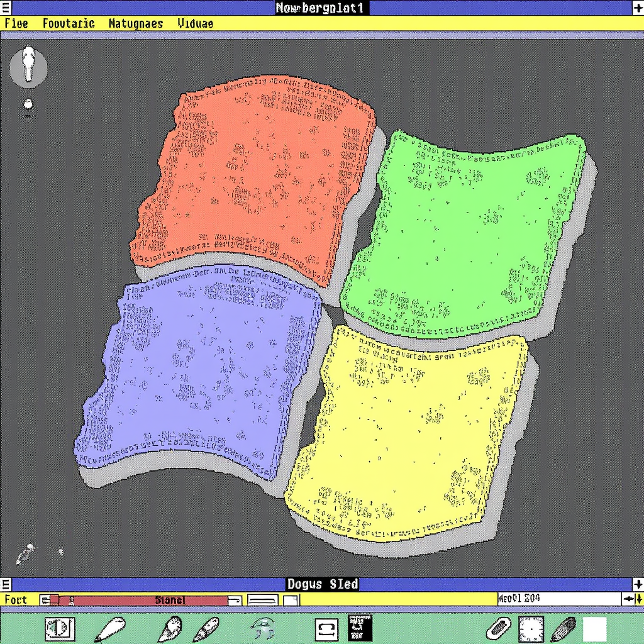Click the rotating arrows globe icon in the toolbar
The width and height of the screenshot is (644, 644).
(x=264, y=628)
